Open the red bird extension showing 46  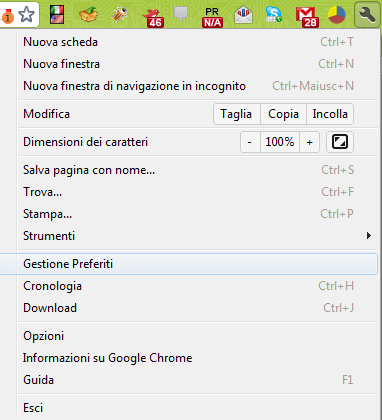click(x=153, y=17)
